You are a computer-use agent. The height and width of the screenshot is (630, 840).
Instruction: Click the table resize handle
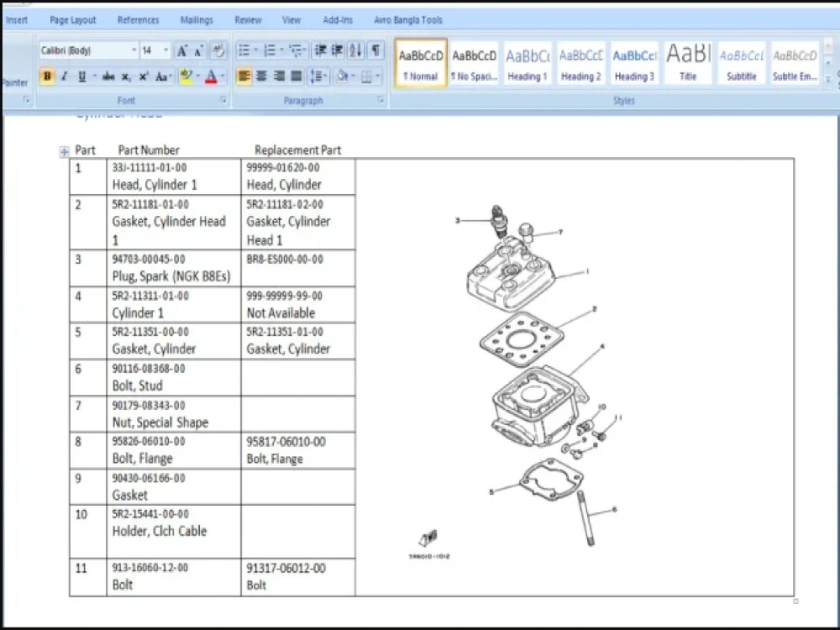(795, 601)
